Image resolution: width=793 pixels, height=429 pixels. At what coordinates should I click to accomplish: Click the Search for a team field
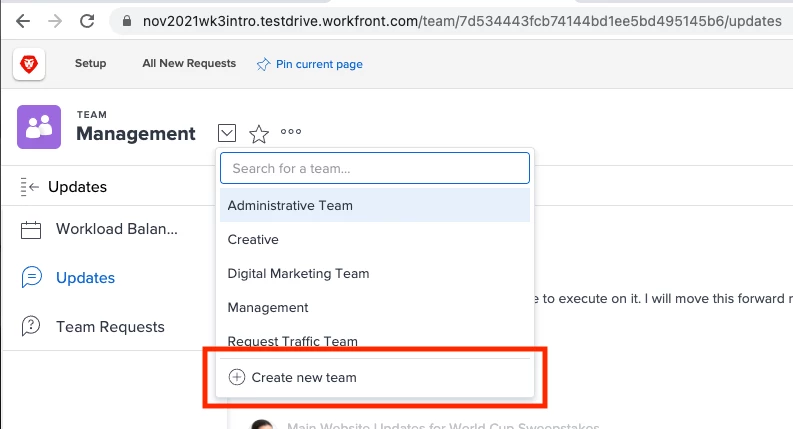click(x=375, y=168)
